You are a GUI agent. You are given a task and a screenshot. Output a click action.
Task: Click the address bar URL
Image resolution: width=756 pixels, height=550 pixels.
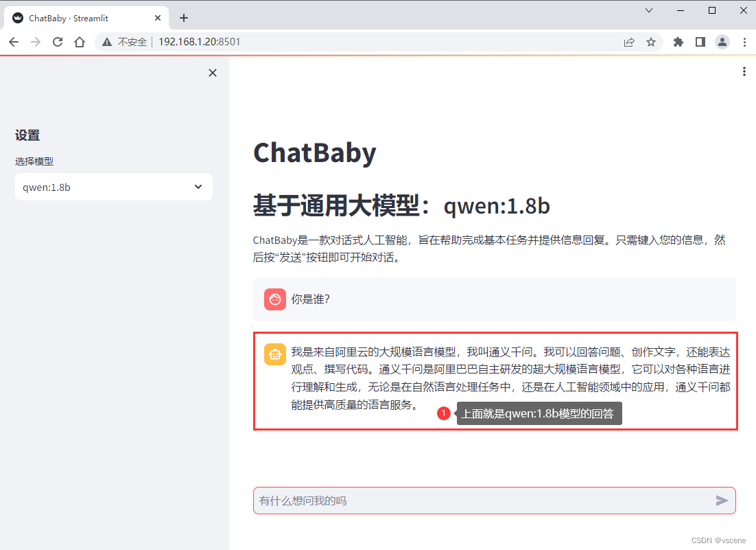[199, 42]
